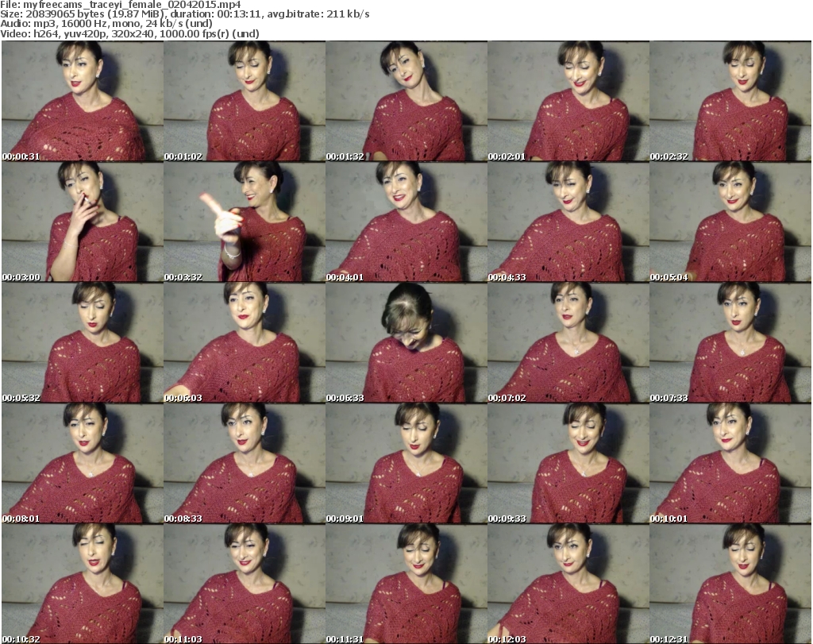Select the thumbnail stamped 00:01:02
This screenshot has width=813, height=644.
(x=245, y=101)
